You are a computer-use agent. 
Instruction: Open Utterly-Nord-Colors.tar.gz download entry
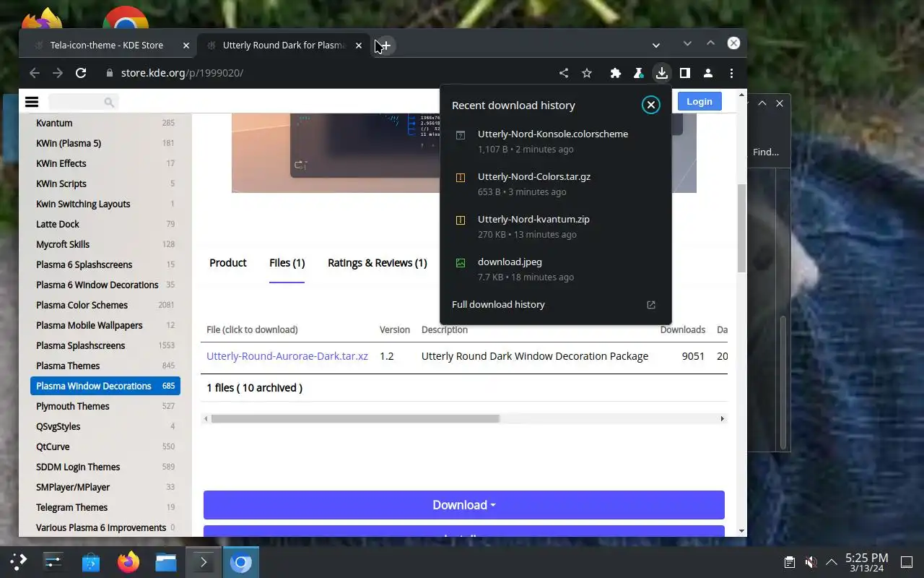556,184
